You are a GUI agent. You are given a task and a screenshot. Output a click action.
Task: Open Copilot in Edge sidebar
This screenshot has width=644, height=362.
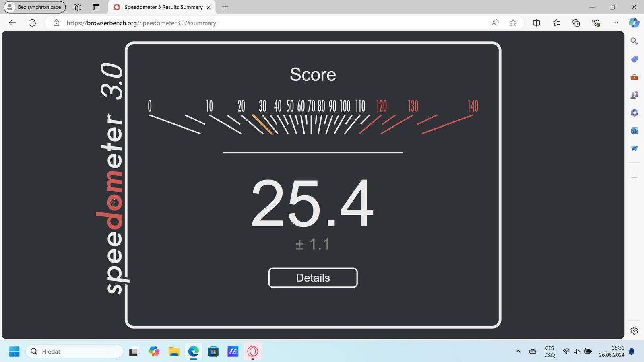click(634, 23)
